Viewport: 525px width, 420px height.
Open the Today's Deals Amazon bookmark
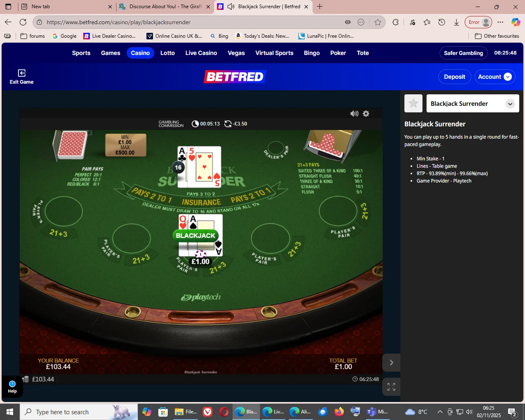(x=262, y=36)
